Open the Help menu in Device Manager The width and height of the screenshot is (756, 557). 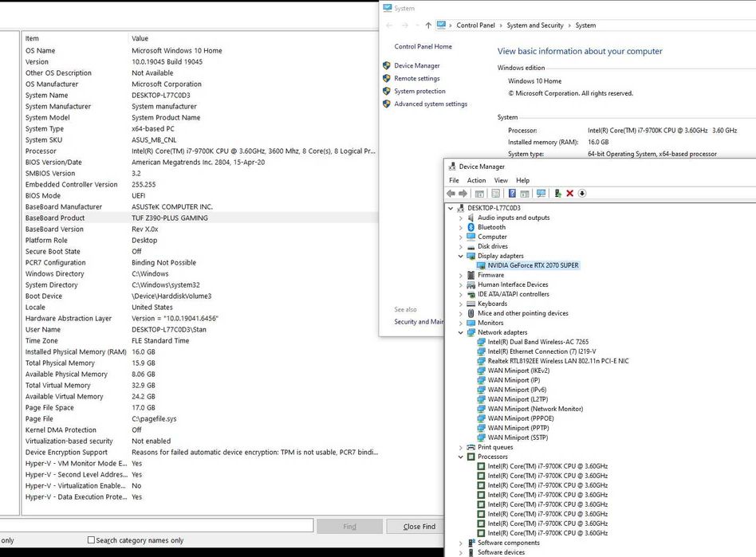click(522, 180)
